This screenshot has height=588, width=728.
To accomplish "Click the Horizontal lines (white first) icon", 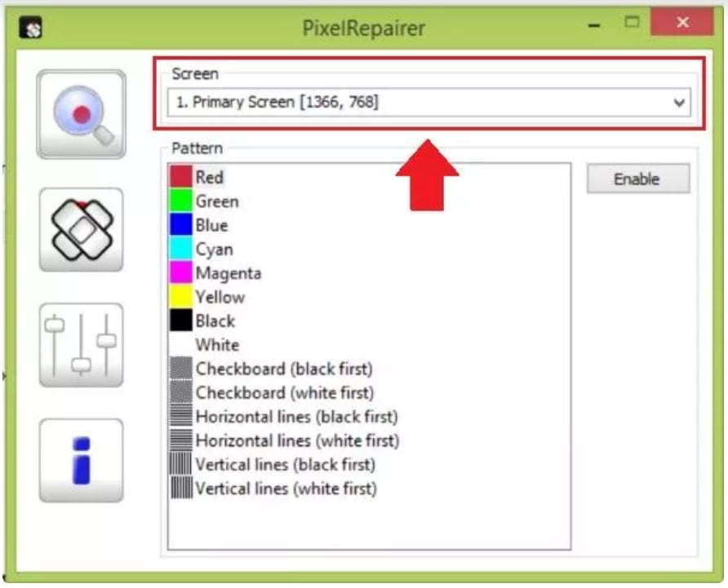I will 180,440.
